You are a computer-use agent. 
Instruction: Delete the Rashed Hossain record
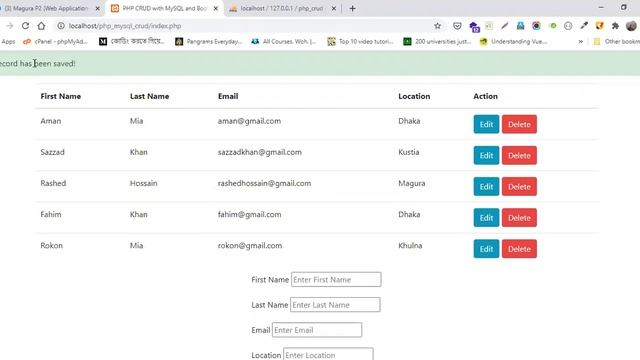[x=519, y=187]
